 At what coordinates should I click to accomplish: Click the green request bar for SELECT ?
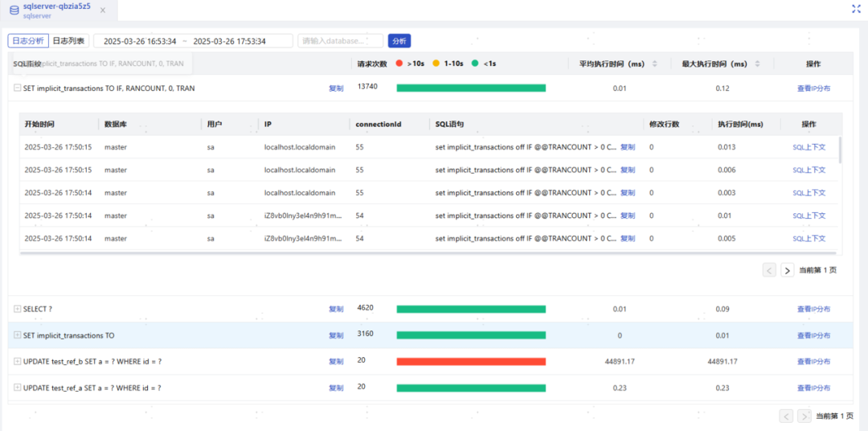pos(471,309)
